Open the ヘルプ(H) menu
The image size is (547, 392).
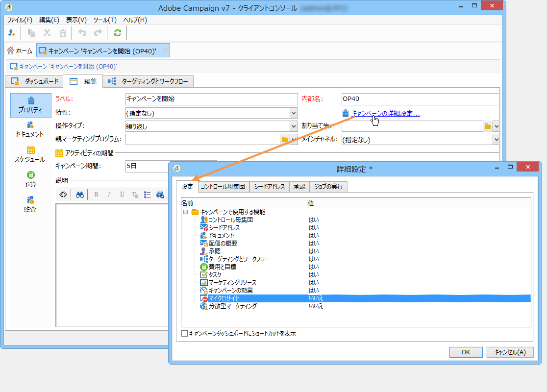tap(135, 20)
